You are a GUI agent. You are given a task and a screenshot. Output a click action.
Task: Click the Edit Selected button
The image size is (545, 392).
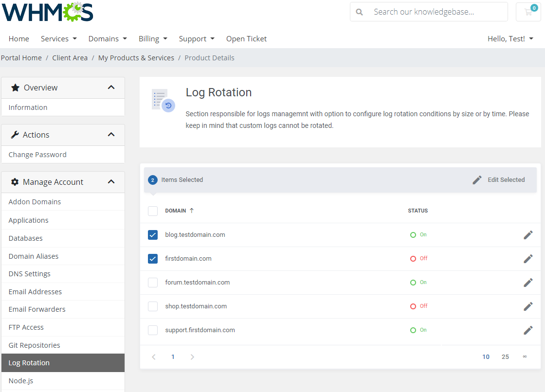click(x=499, y=180)
